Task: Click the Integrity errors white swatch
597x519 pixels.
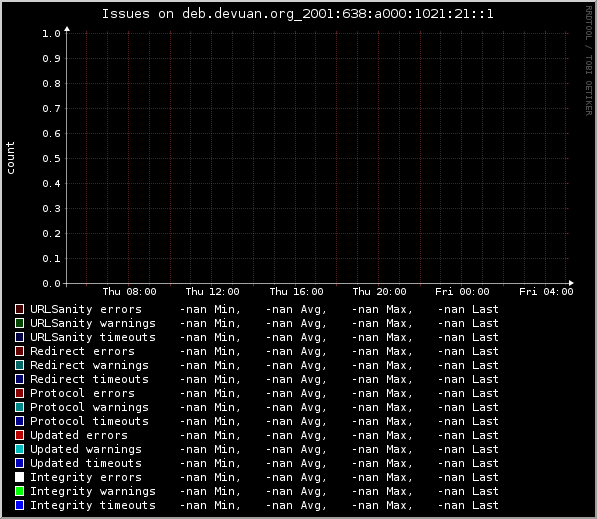Action: coord(19,477)
